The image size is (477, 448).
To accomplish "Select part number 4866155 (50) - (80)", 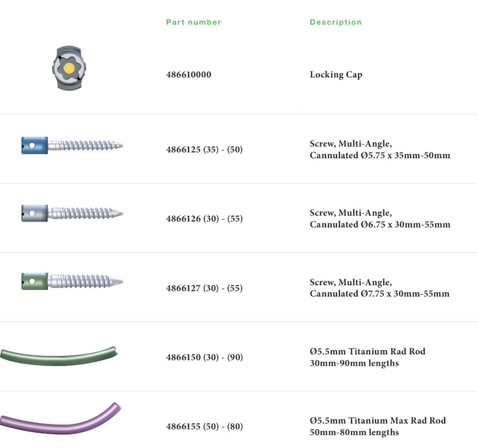I will coord(204,427).
